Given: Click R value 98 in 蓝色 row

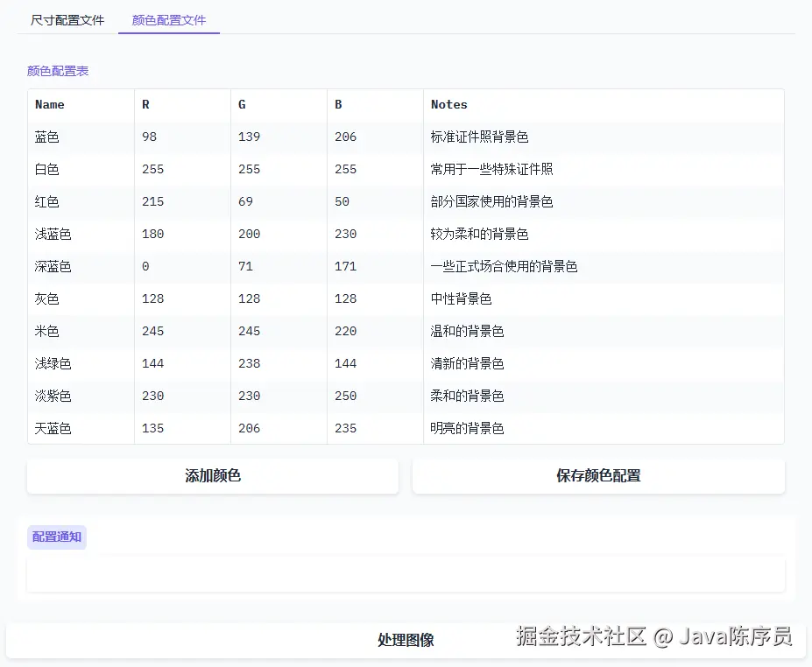Looking at the screenshot, I should tap(182, 137).
